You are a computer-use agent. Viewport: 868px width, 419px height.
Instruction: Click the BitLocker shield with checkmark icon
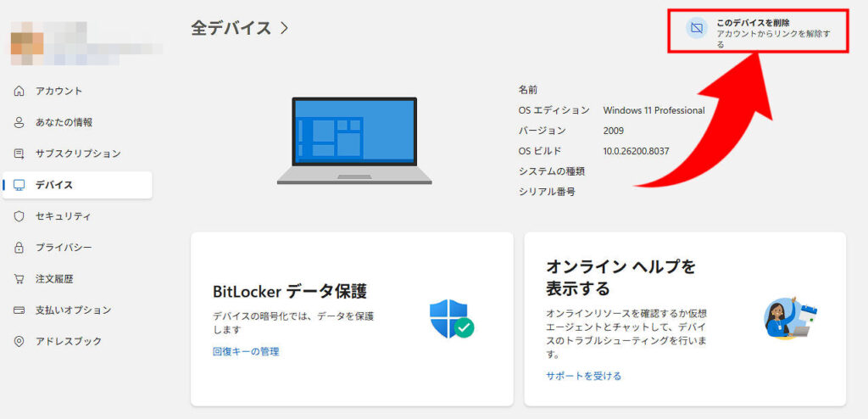point(452,319)
